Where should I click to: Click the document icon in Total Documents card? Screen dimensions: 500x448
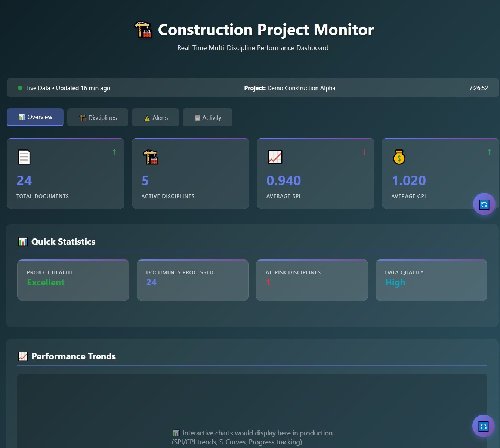(x=24, y=157)
